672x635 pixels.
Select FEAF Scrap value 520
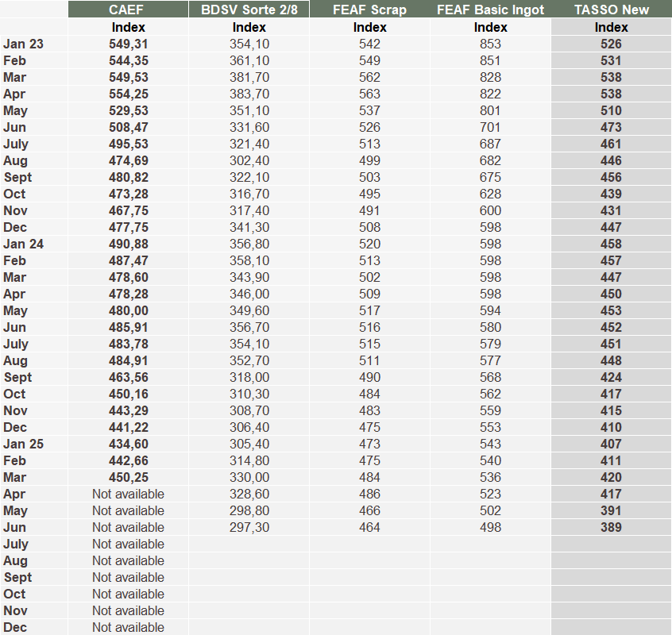tap(370, 244)
